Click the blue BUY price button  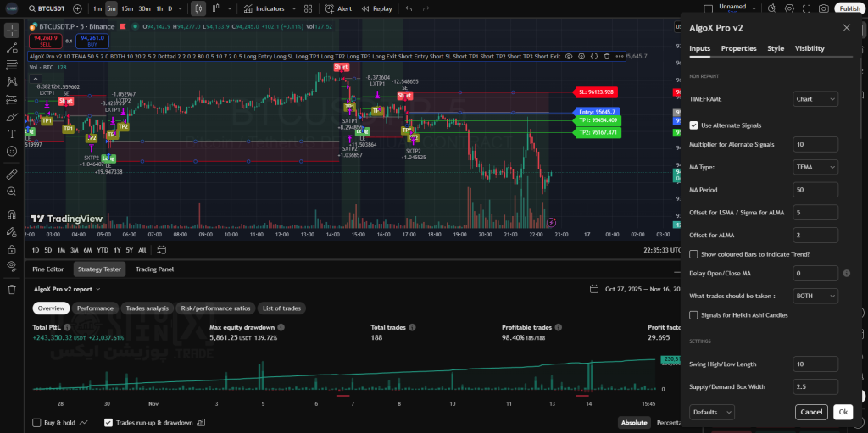point(92,41)
